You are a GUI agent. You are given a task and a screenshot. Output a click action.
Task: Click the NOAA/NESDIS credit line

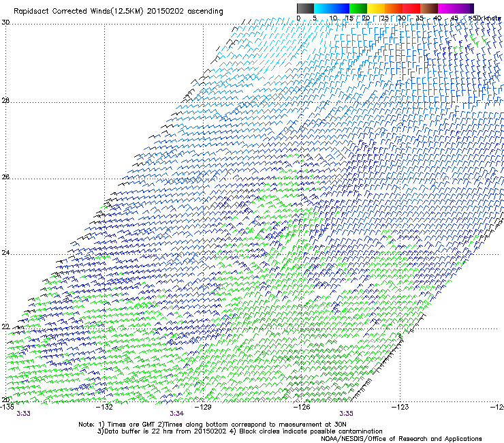point(401,439)
